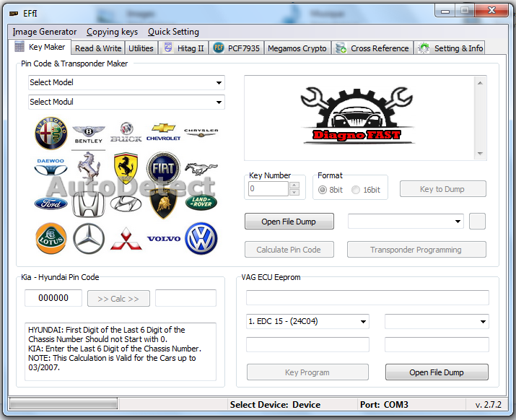Screen dimensions: 516x420
Task: Open the Copying keys menu
Action: [112, 32]
